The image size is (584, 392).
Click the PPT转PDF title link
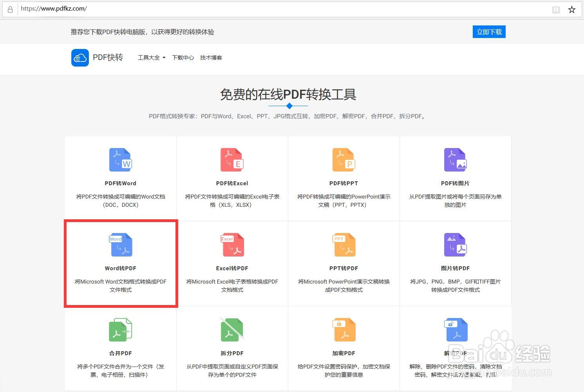pos(344,268)
